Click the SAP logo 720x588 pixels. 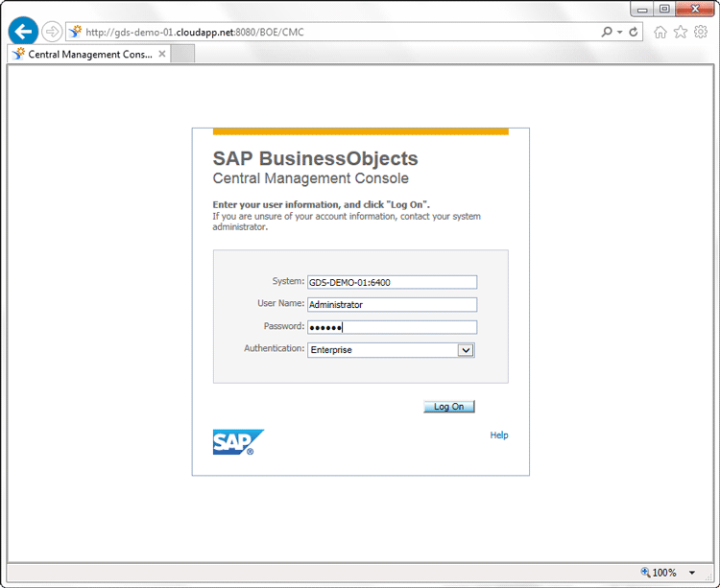click(x=237, y=441)
